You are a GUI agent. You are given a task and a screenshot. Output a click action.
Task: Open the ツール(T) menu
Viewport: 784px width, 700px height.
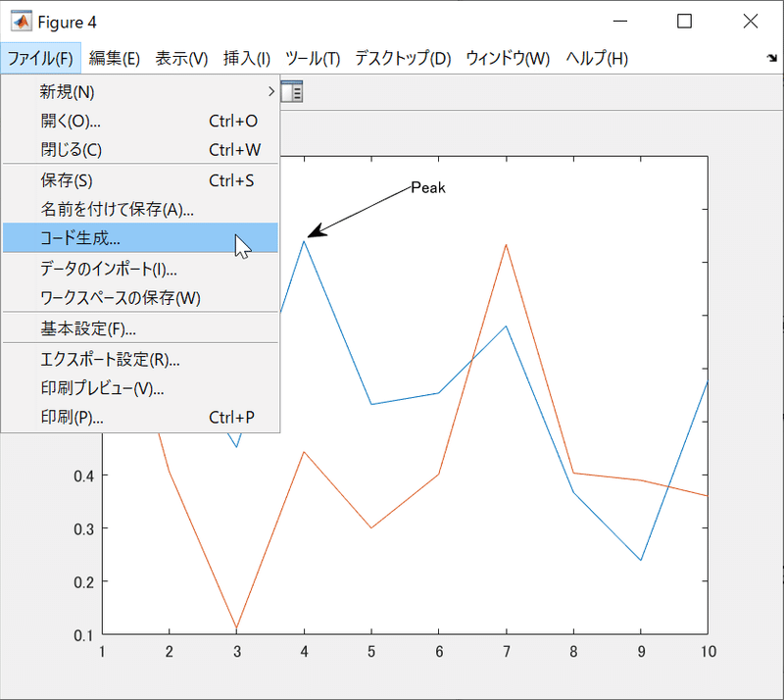313,59
